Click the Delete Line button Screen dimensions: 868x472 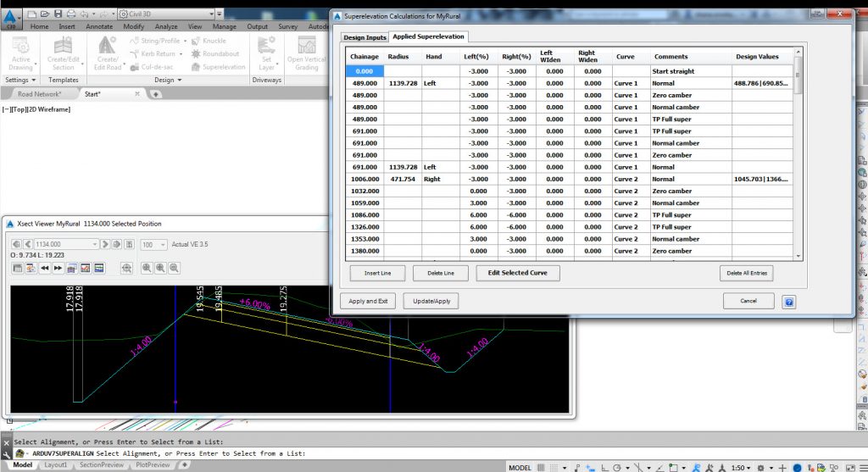[441, 273]
